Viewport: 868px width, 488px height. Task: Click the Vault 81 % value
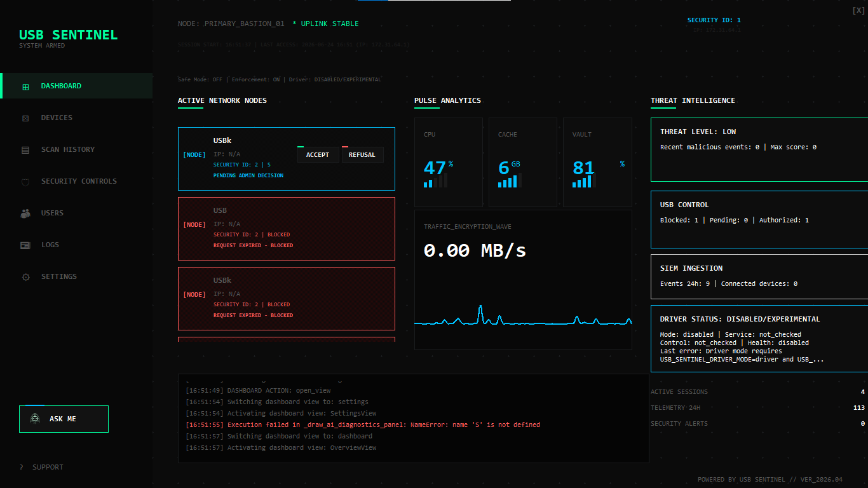599,167
